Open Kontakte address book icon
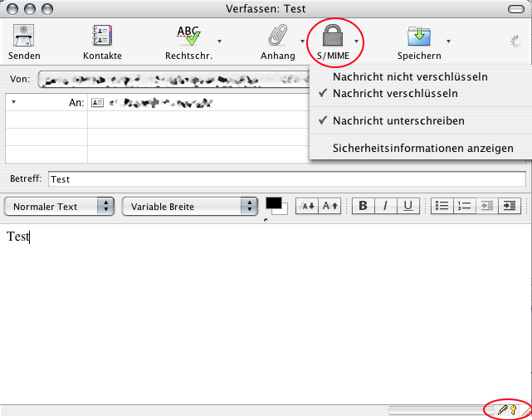Screen dimensions: 532x420 (x=102, y=38)
